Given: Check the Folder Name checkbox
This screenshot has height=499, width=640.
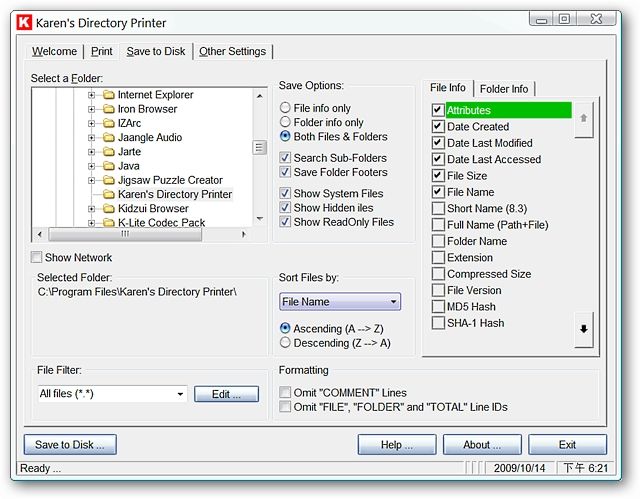Looking at the screenshot, I should click(438, 241).
